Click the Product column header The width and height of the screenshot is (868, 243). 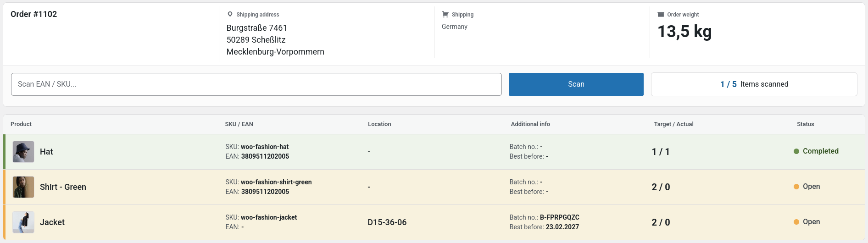point(21,124)
